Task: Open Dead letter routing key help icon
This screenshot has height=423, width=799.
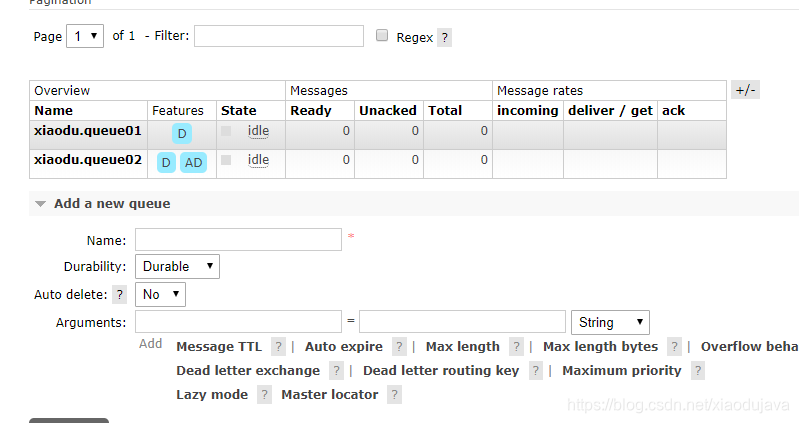Action: tap(536, 371)
